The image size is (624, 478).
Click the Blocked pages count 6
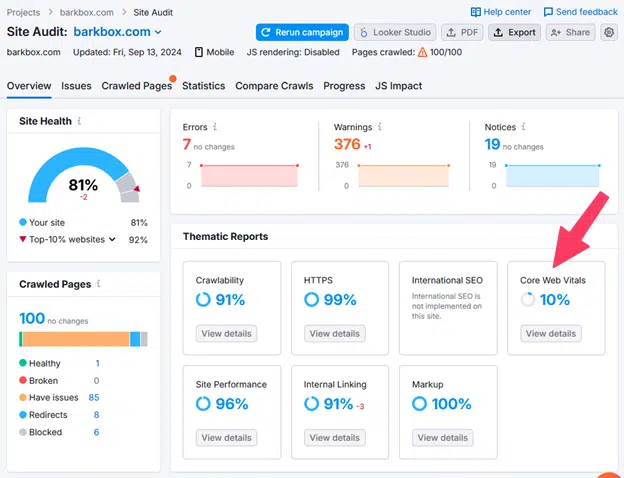tap(96, 432)
